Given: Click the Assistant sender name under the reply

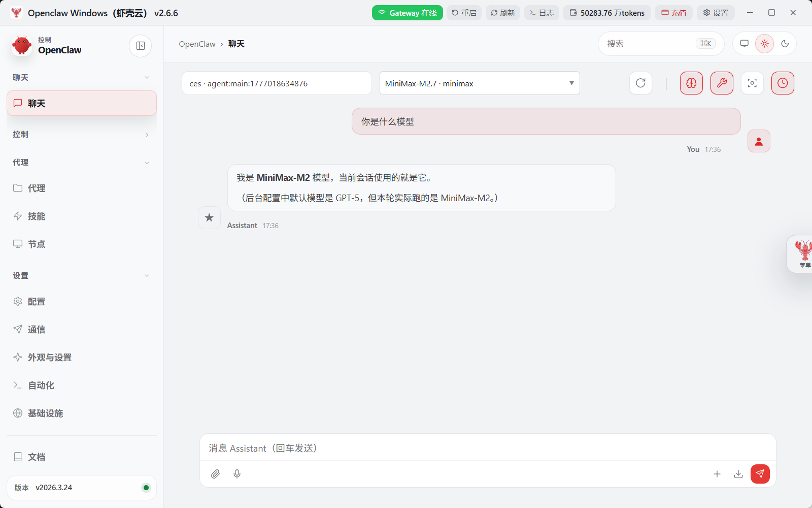Looking at the screenshot, I should click(x=242, y=226).
